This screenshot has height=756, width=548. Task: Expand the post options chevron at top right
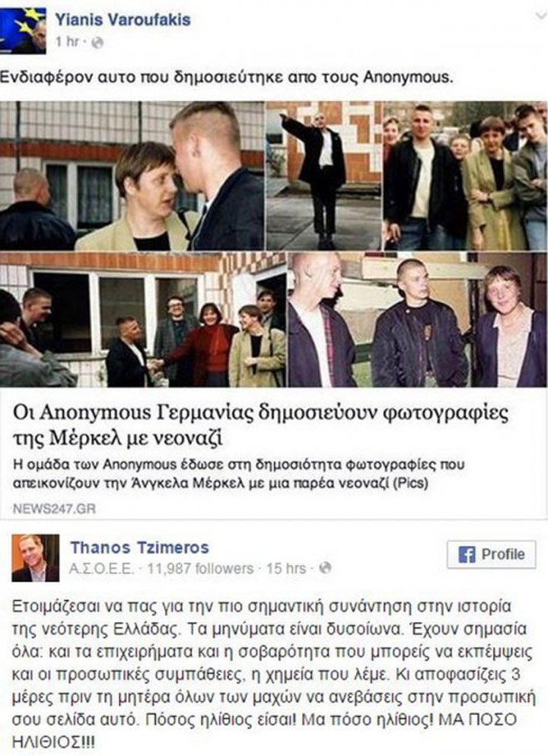click(541, 17)
